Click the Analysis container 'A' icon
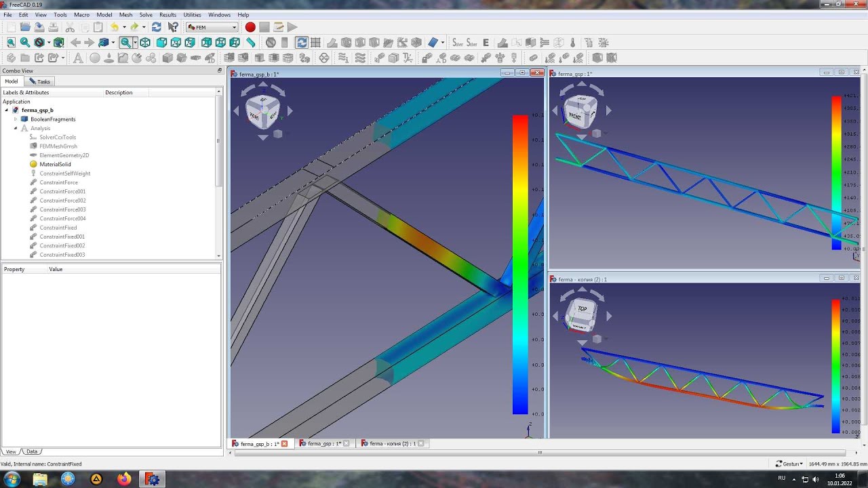Viewport: 868px width, 488px height. click(x=78, y=58)
